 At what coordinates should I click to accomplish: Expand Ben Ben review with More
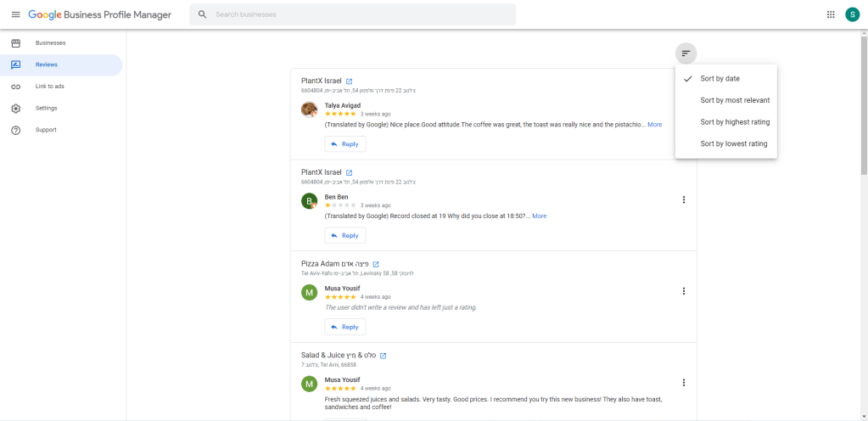pyautogui.click(x=539, y=216)
